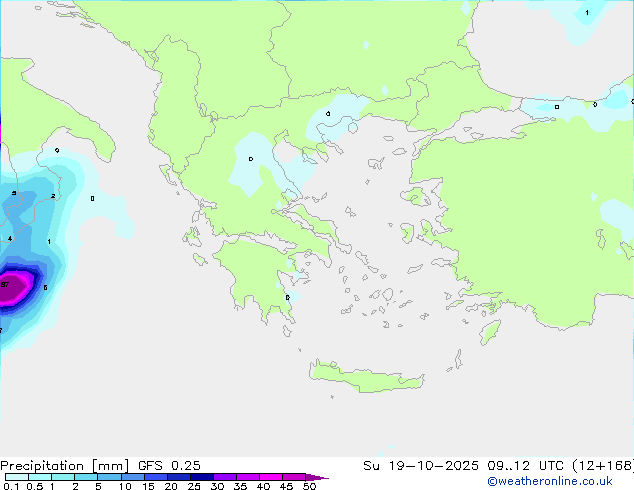Click the '0.1' legend scale number
This screenshot has width=634, height=490.
point(11,486)
